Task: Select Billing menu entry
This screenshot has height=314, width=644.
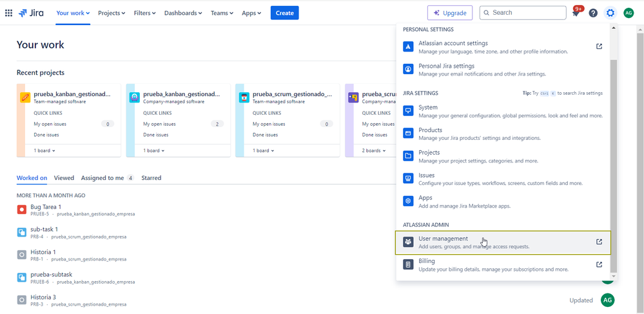Action: pos(503,265)
